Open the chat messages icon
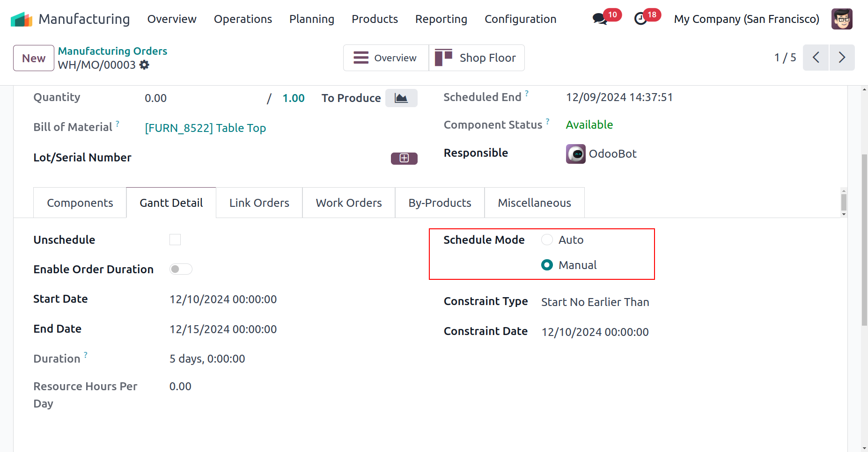Image resolution: width=868 pixels, height=452 pixels. (599, 19)
